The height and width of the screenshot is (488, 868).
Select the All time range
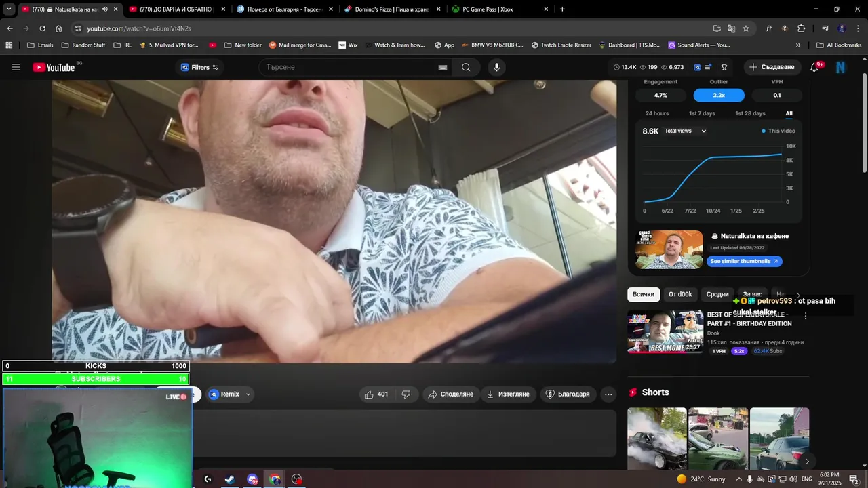tap(789, 113)
